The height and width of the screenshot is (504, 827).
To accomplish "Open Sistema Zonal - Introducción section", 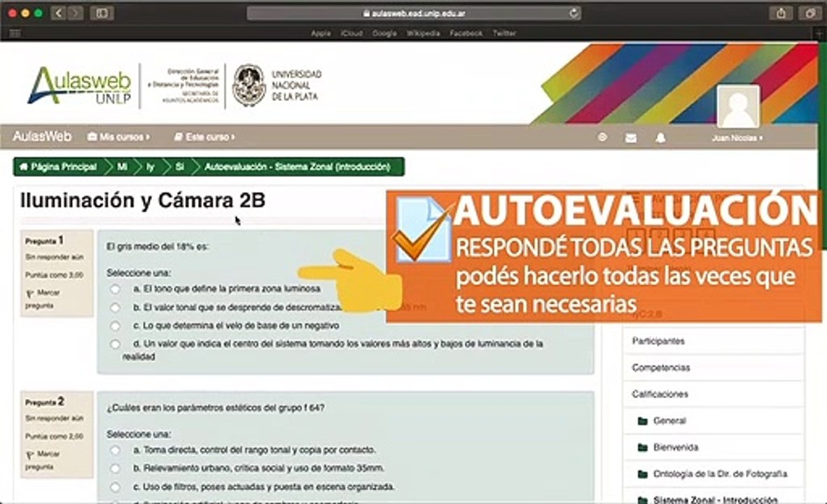I will click(x=715, y=499).
